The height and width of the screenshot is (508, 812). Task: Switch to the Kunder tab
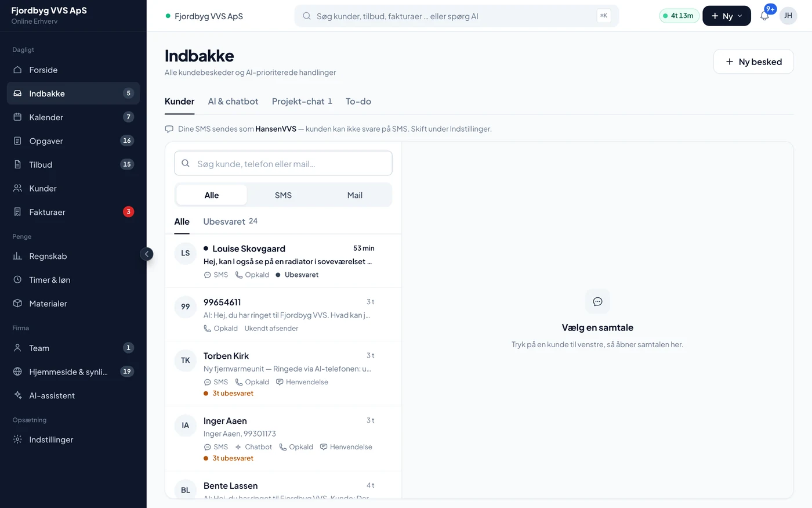pos(179,102)
